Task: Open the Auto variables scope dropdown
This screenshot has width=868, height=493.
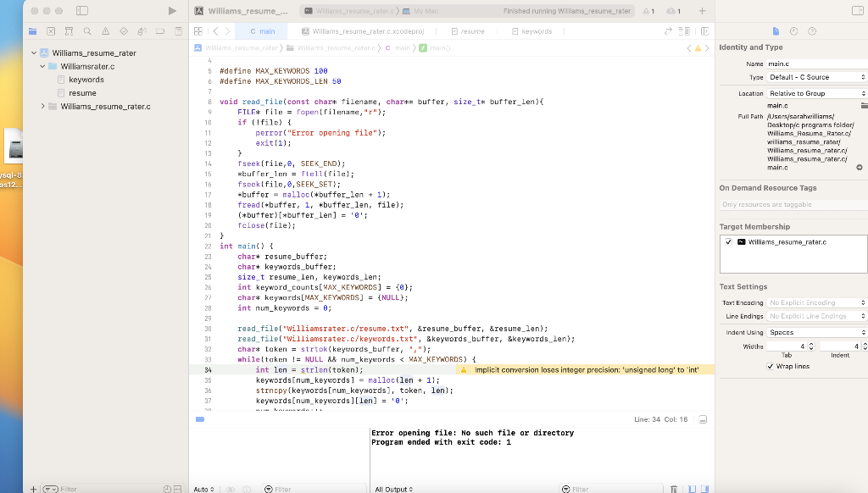Action: [x=203, y=489]
